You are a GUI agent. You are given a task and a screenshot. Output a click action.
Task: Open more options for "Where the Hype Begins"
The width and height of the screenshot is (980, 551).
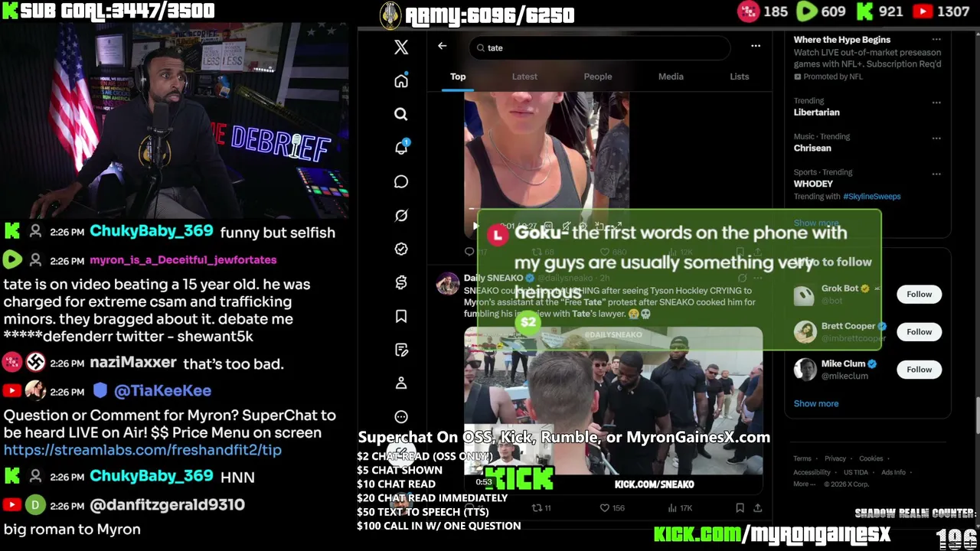click(x=936, y=40)
